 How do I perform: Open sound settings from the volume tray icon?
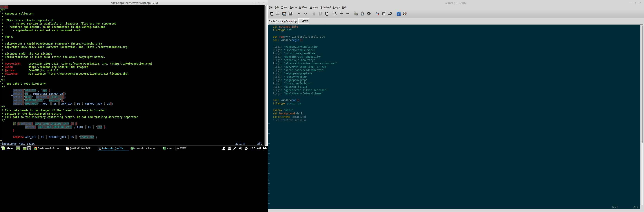tap(240, 148)
